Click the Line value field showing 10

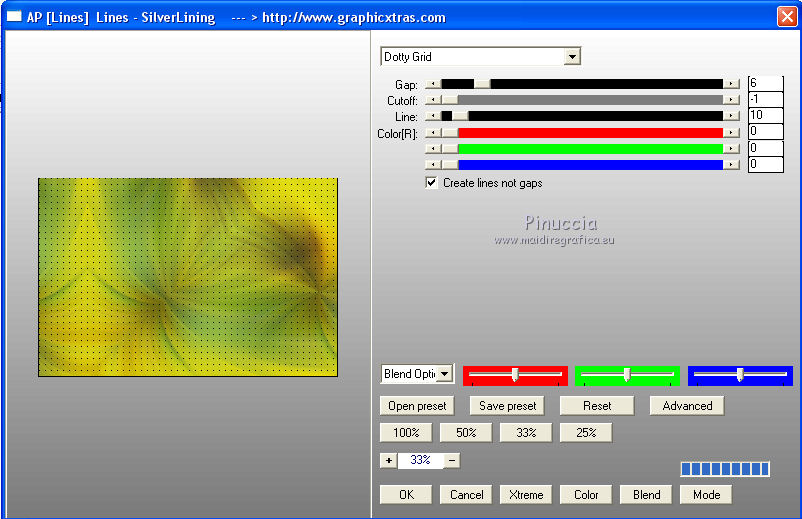point(765,115)
